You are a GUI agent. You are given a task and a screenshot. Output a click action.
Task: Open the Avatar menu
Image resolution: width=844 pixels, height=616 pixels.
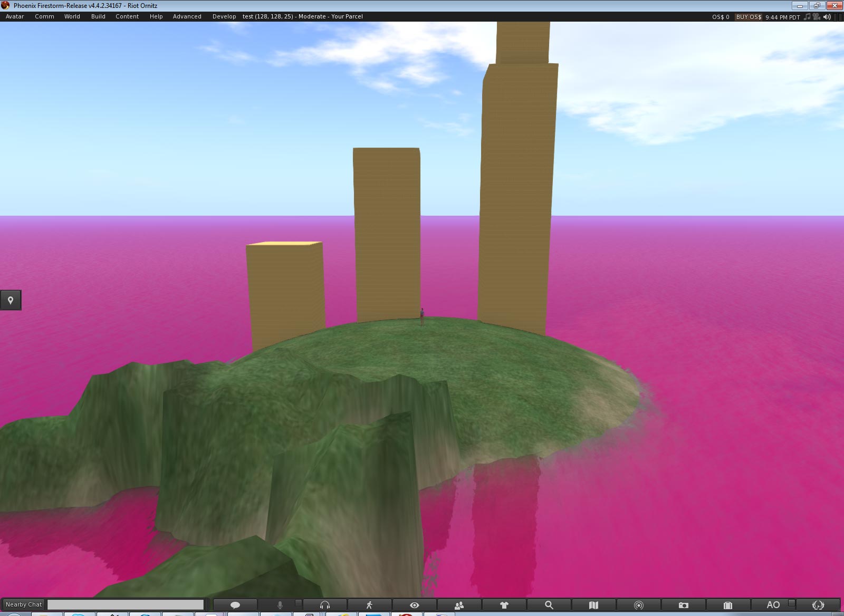(15, 16)
